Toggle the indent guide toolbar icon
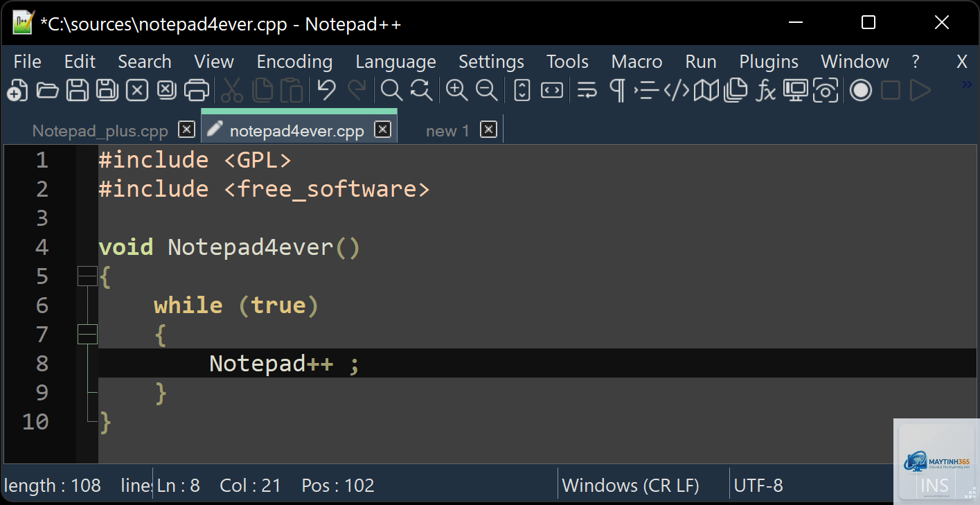Viewport: 980px width, 505px height. coord(646,90)
